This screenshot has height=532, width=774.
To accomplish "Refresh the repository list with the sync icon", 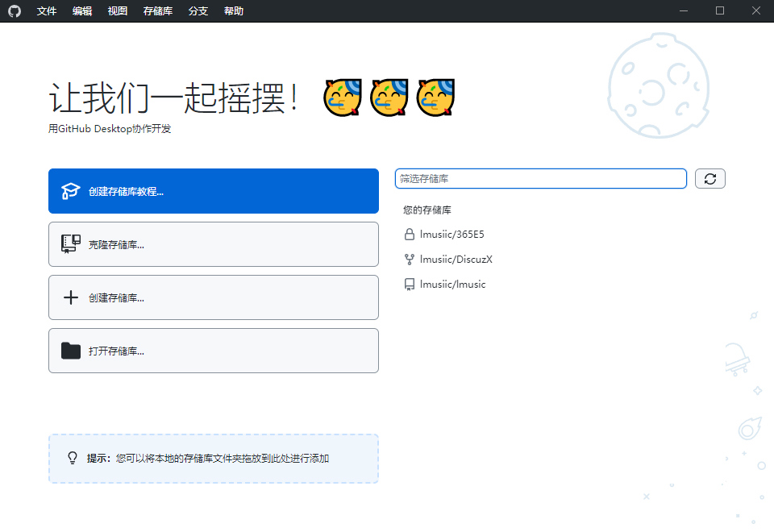I will pyautogui.click(x=709, y=179).
